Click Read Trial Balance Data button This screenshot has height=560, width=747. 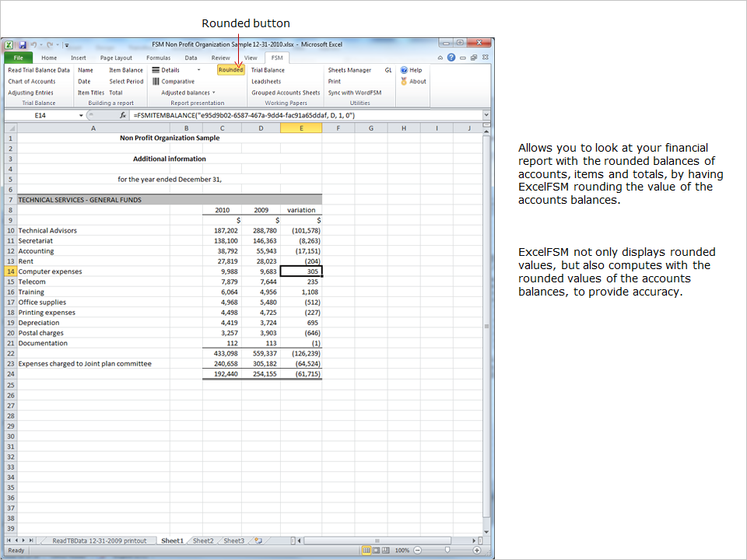(38, 70)
